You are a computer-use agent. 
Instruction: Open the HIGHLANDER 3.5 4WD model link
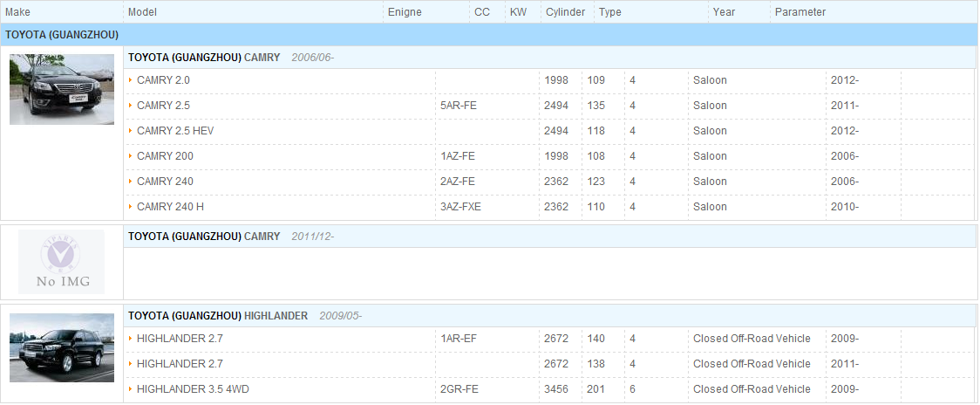click(193, 388)
